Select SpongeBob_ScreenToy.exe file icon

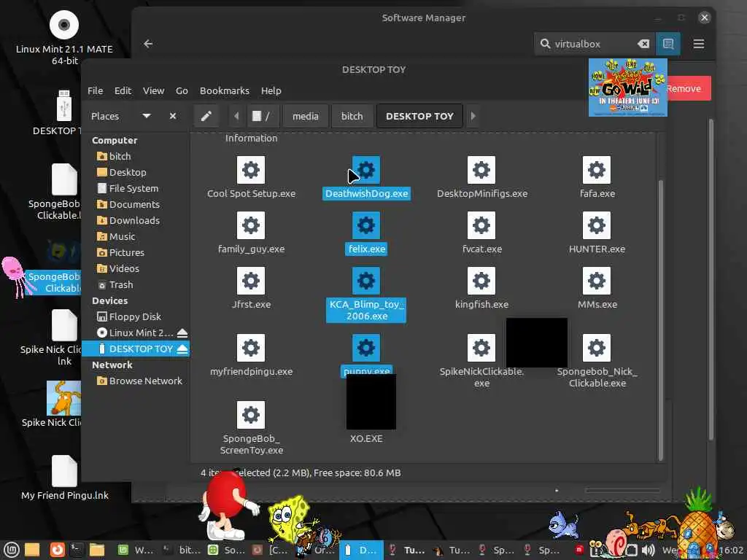click(x=251, y=415)
